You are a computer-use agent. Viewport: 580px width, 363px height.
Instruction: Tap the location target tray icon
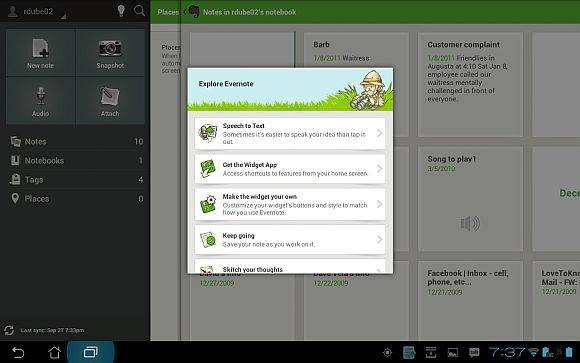[387, 353]
